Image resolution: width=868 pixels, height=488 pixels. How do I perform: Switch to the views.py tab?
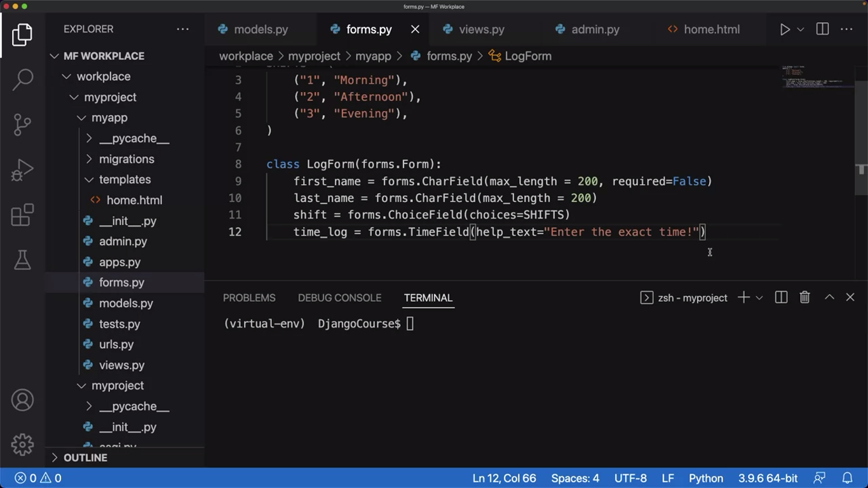(x=481, y=29)
